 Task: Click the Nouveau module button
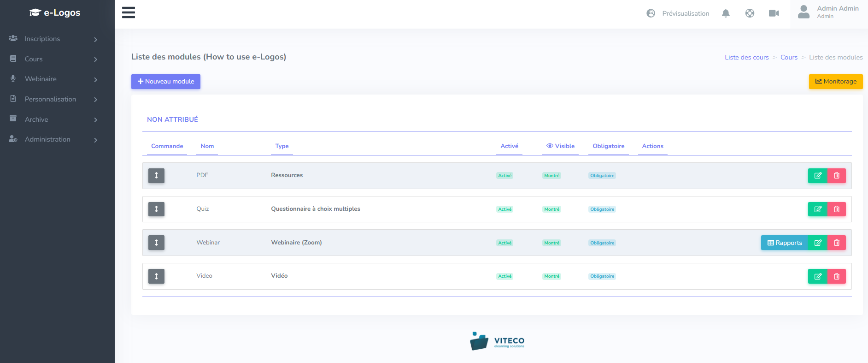point(166,82)
